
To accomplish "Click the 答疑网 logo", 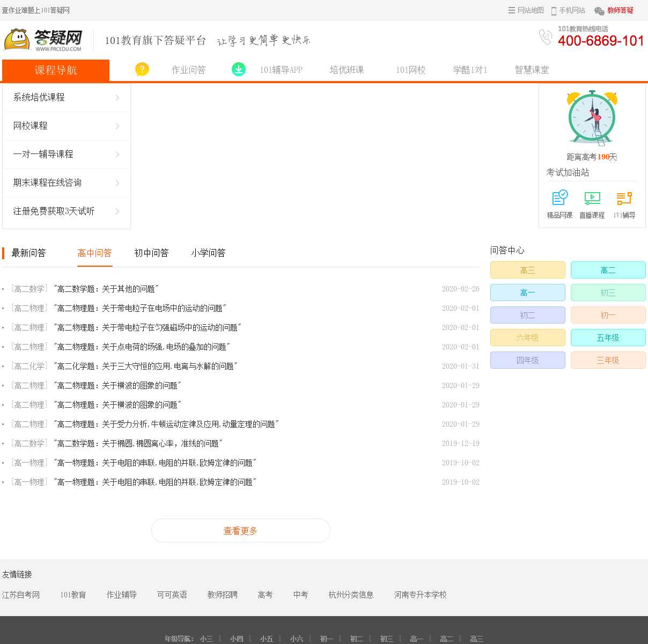I will pyautogui.click(x=44, y=40).
